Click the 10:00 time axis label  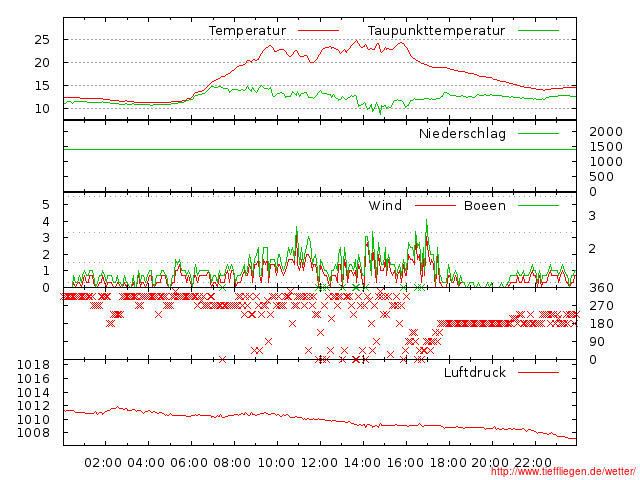(276, 463)
